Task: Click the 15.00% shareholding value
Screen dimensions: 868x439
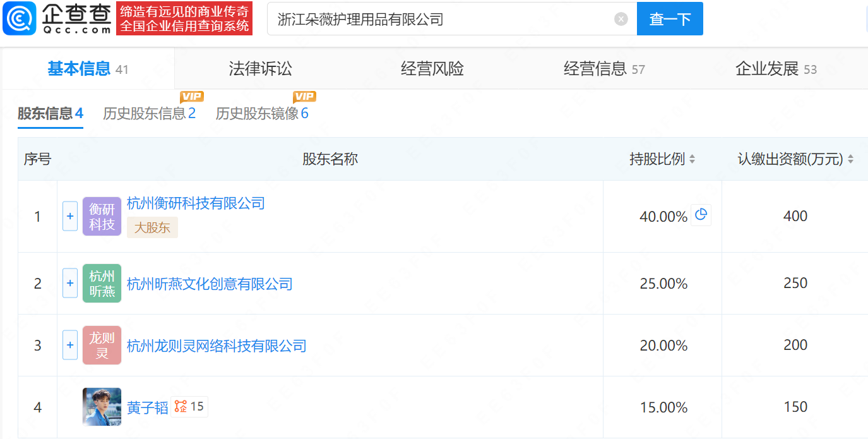Action: pyautogui.click(x=663, y=407)
